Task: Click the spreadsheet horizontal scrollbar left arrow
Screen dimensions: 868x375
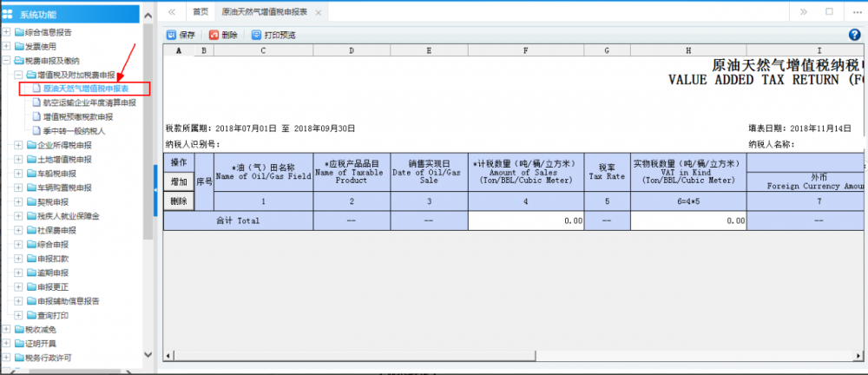Action: click(x=168, y=355)
